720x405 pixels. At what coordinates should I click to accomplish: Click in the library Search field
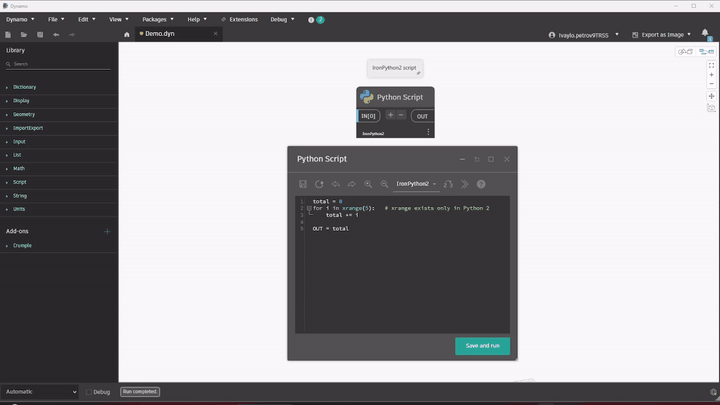click(60, 64)
